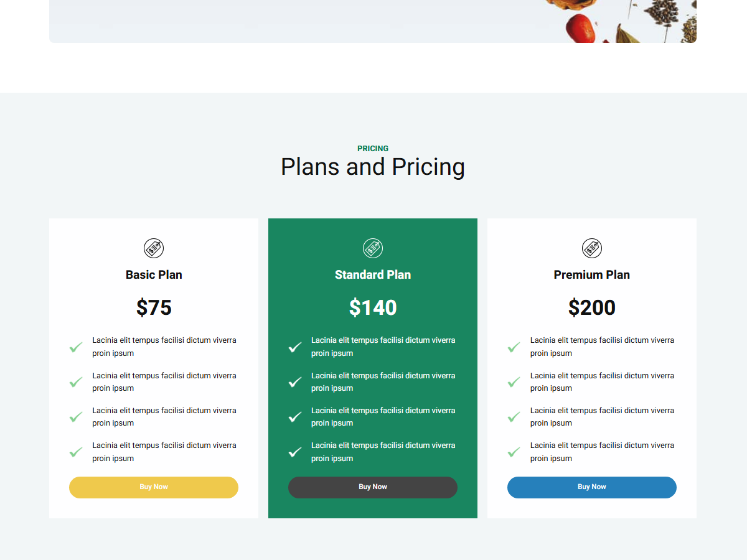
Task: Click the Standard Plan price tag icon
Action: click(373, 248)
